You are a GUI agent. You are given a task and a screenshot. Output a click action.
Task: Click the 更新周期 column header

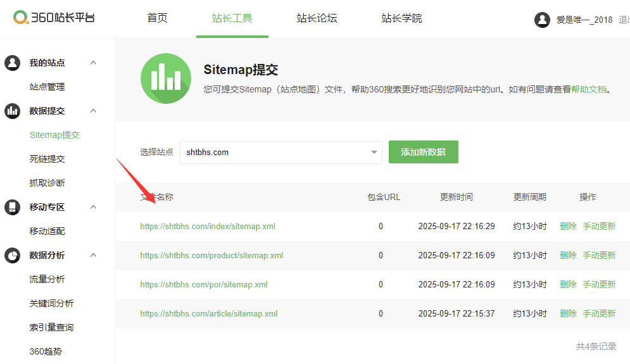click(x=530, y=197)
